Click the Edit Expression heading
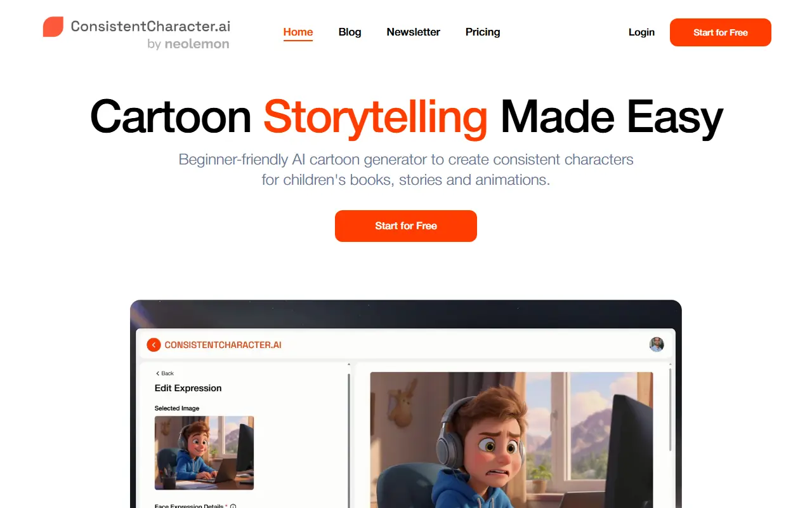This screenshot has height=508, width=812. 188,388
